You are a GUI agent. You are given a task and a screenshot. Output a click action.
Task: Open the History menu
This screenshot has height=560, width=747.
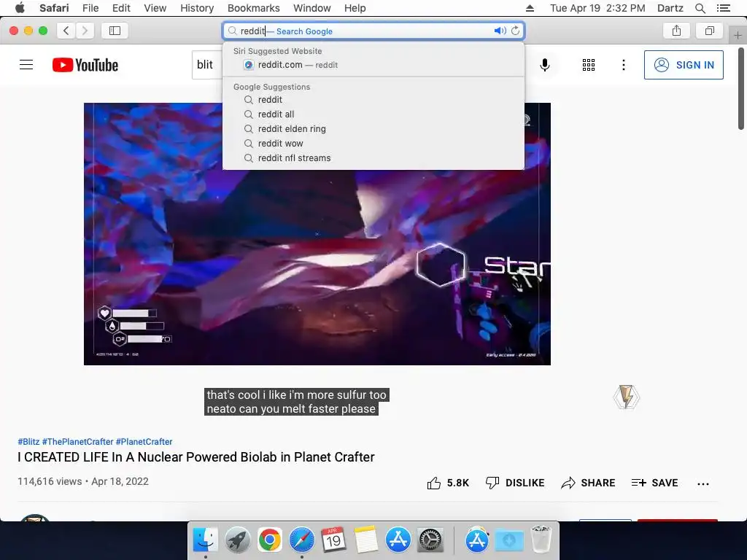pyautogui.click(x=197, y=8)
